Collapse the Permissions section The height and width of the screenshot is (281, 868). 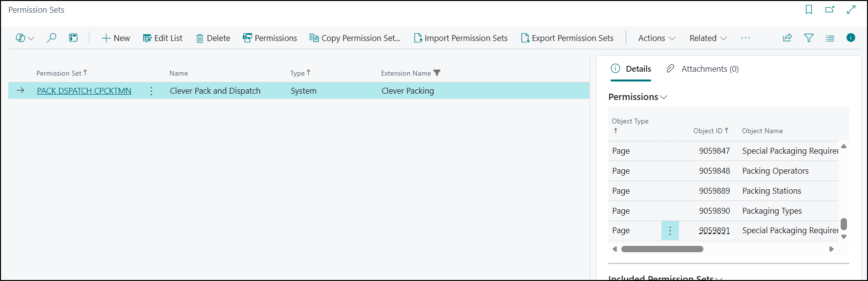click(637, 97)
